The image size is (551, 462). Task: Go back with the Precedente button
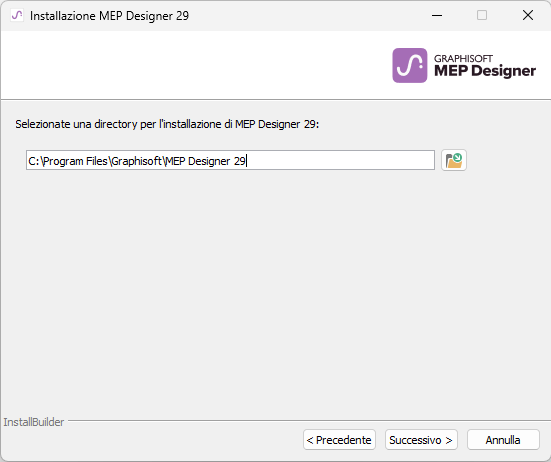(x=339, y=440)
